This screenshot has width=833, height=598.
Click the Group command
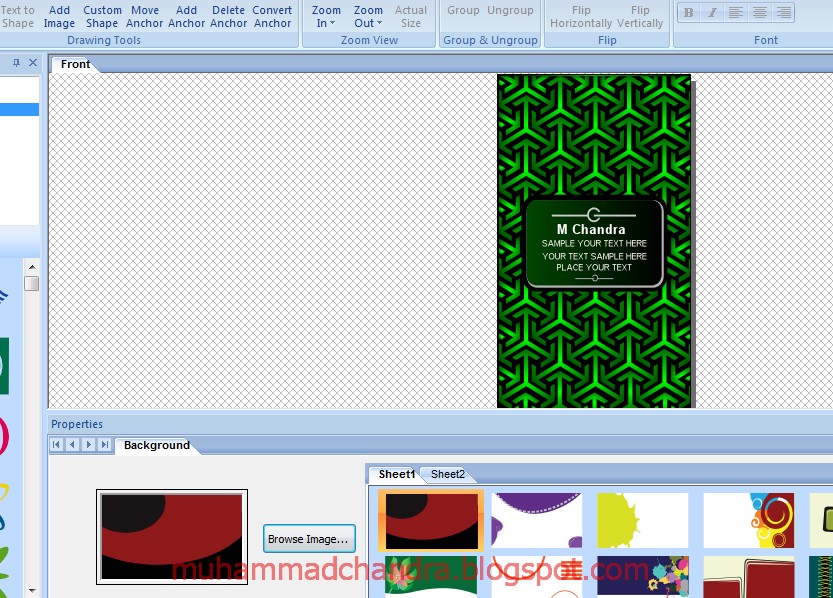(463, 11)
